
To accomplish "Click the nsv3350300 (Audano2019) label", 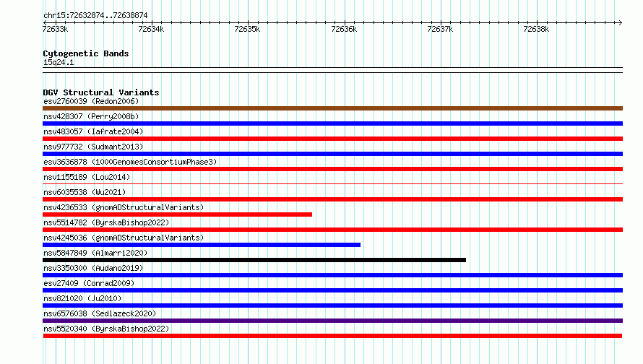I will pos(93,268).
